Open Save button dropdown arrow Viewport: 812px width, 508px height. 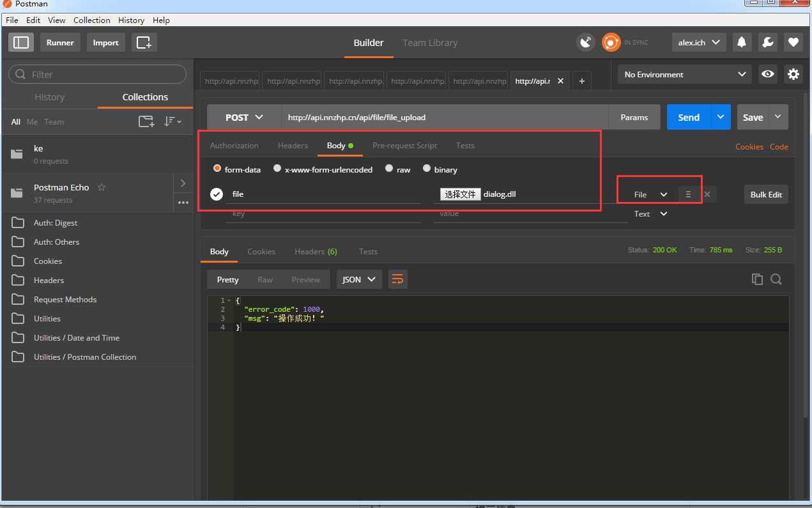tap(778, 117)
